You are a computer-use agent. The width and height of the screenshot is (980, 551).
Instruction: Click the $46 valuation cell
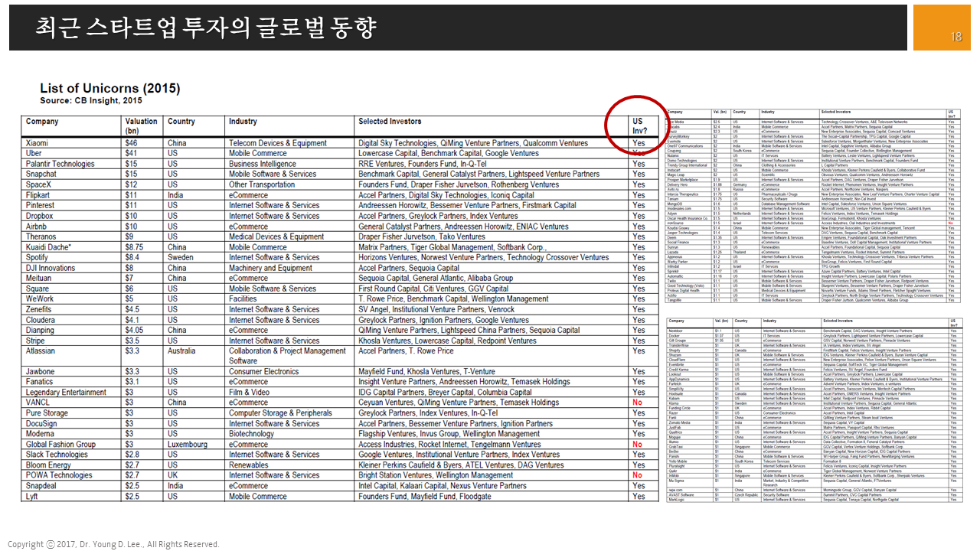click(131, 143)
